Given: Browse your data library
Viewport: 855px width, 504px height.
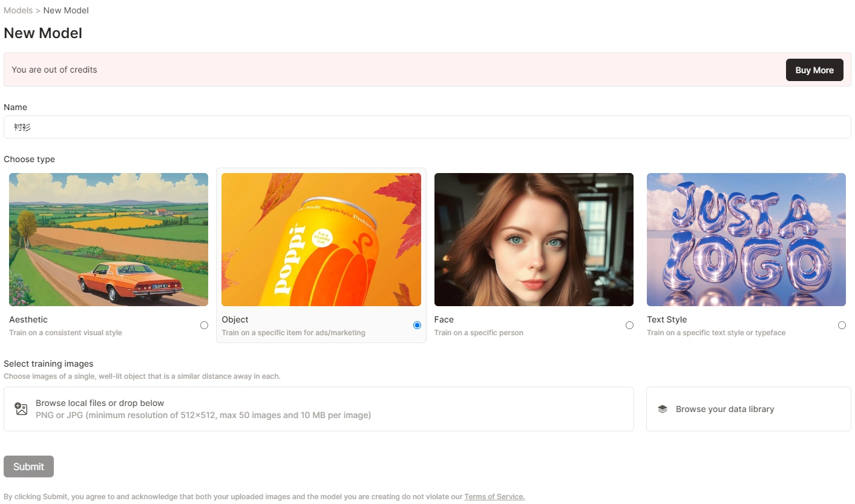Looking at the screenshot, I should (x=749, y=409).
